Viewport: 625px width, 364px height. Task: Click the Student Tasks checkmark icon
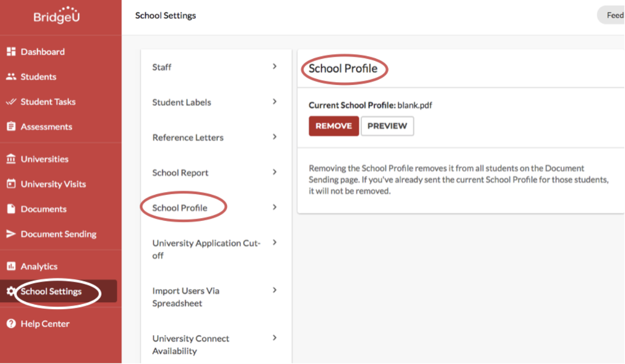[11, 102]
